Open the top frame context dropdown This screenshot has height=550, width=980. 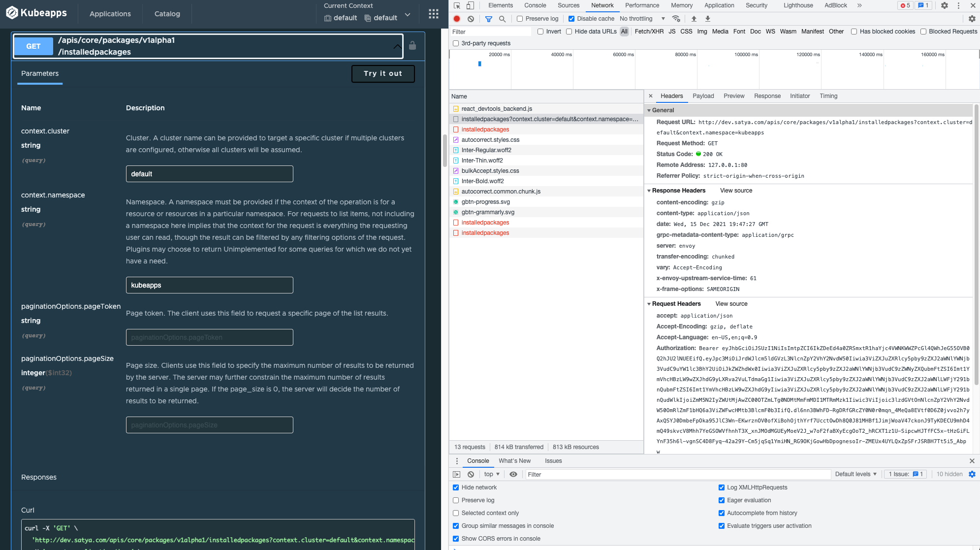(490, 474)
